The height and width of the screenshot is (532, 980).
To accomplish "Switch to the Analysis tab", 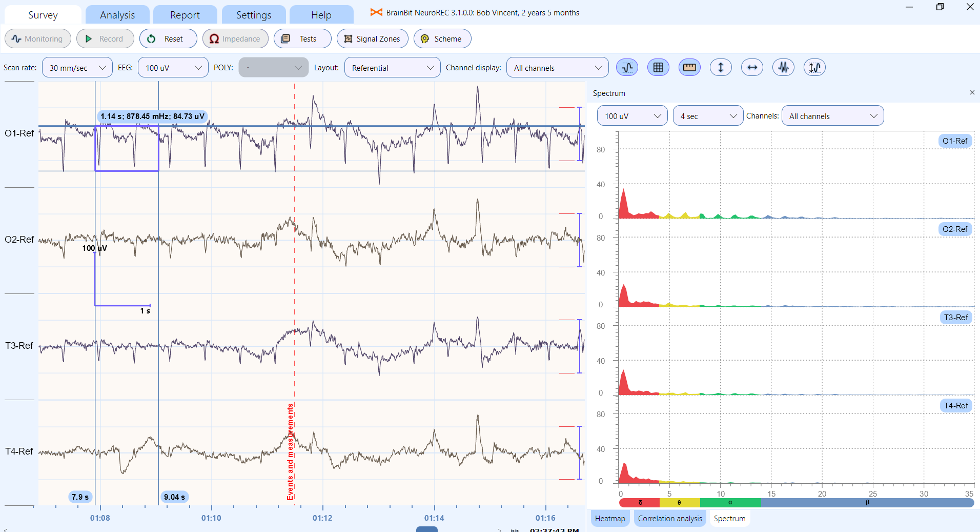I will coord(117,15).
